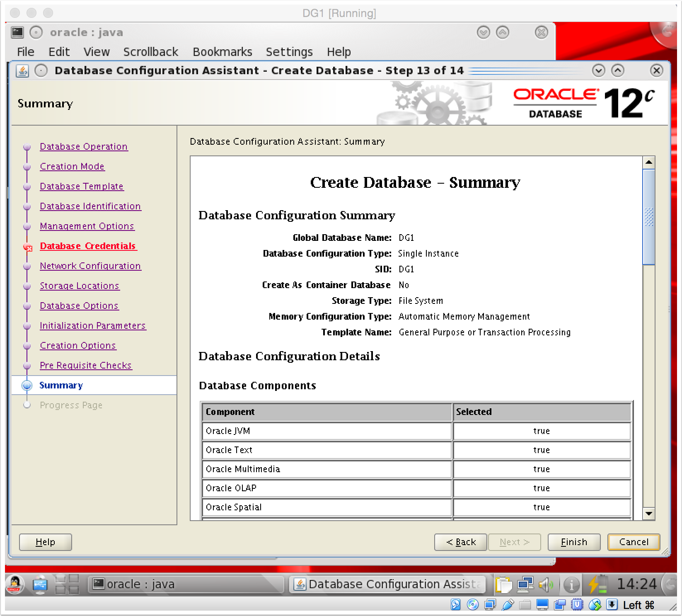Go to the Initialization Parameters step
The height and width of the screenshot is (616, 682).
point(93,326)
